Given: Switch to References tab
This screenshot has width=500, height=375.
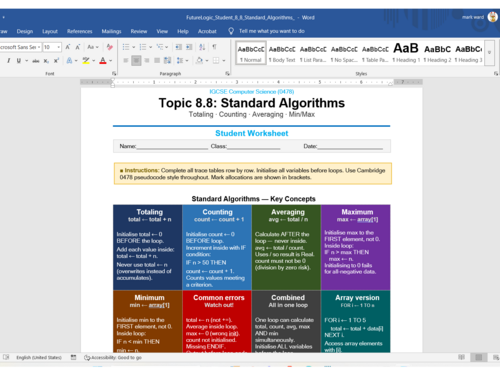Looking at the screenshot, I should coord(79,31).
